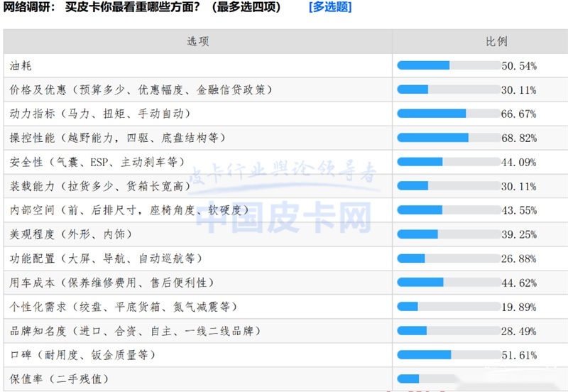Click the 43.55% progress bar
568x392 pixels.
(x=449, y=209)
